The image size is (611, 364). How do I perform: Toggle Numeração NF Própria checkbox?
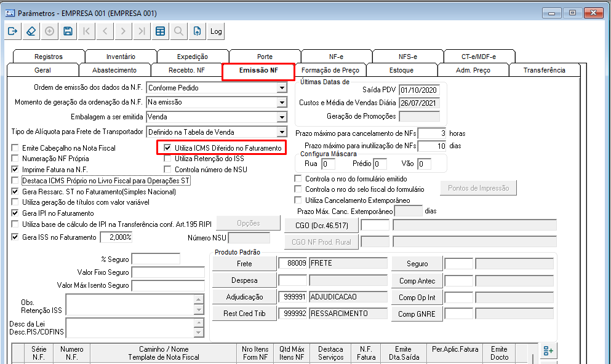15,159
